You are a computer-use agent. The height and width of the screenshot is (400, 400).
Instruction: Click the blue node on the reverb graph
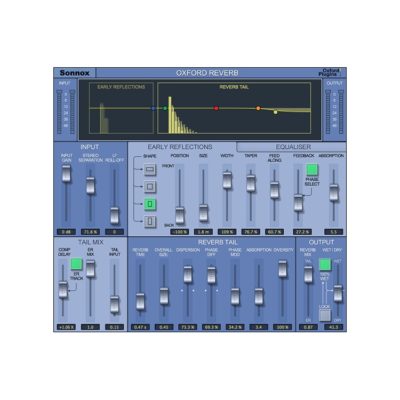tap(153, 108)
